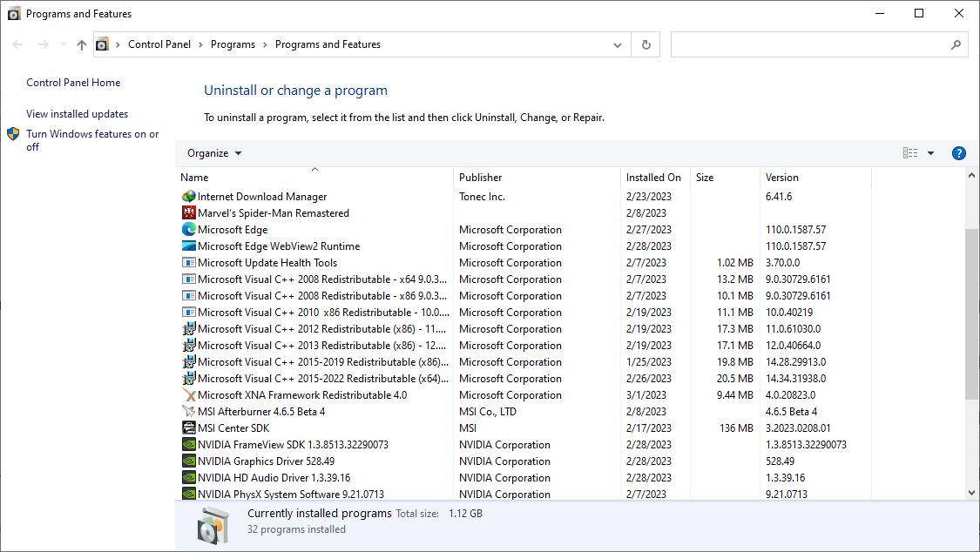Screen dimensions: 980x552
Task: Open View installed updates link
Action: (x=77, y=114)
